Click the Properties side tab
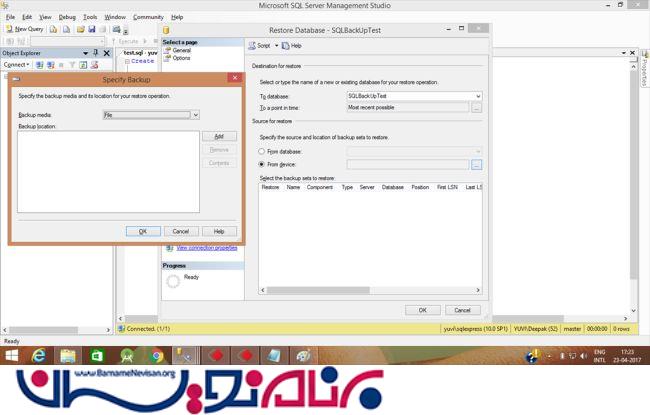Screen dimensions: 650x415 [645, 68]
